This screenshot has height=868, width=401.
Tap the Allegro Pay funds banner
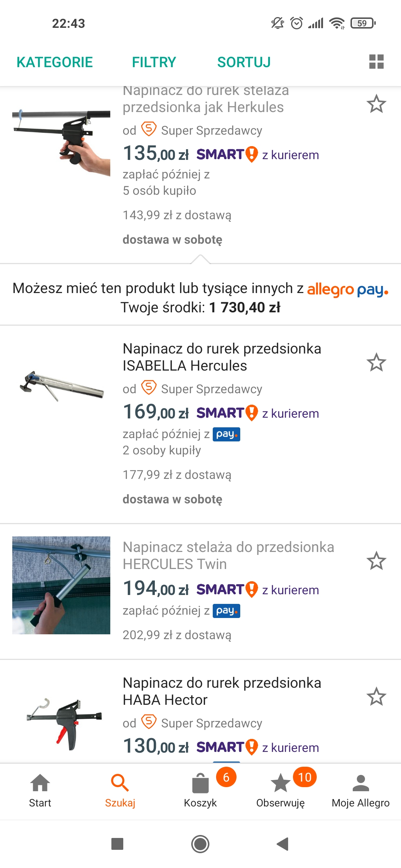coord(200,297)
